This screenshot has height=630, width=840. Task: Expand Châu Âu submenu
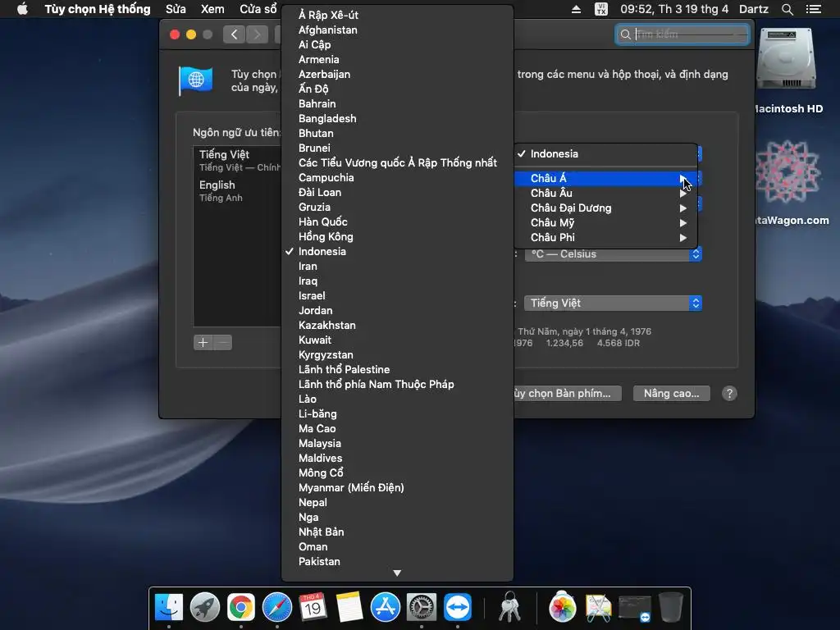(x=605, y=193)
